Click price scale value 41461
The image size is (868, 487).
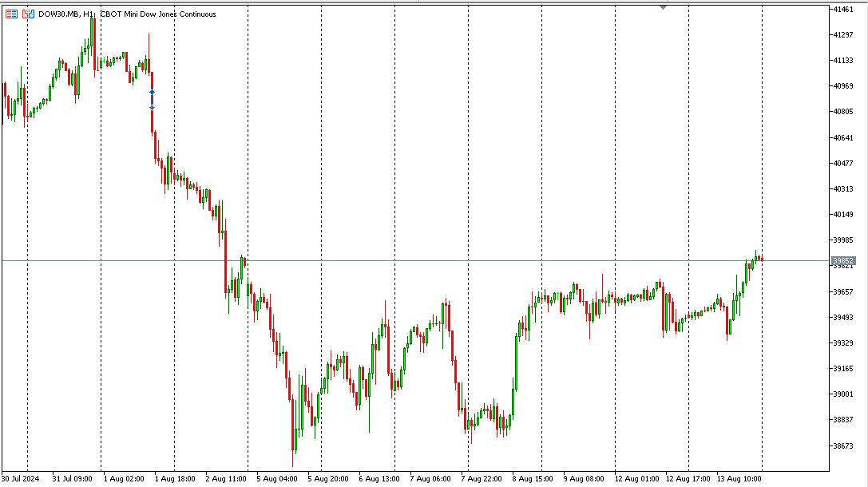pos(843,10)
